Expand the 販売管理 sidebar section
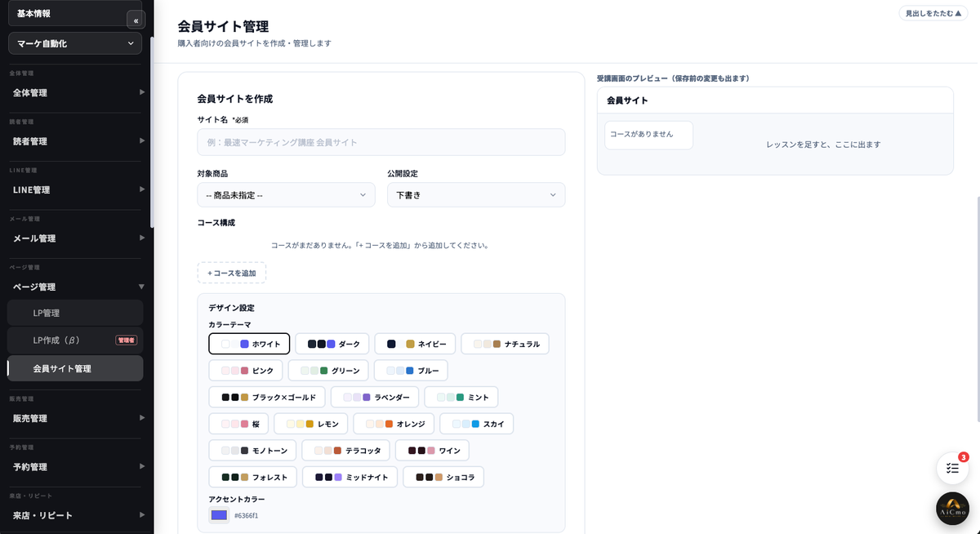The image size is (980, 534). [x=77, y=418]
